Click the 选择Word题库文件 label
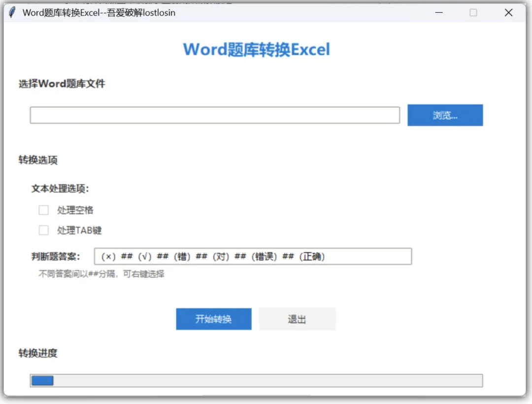This screenshot has height=404, width=532. 62,84
